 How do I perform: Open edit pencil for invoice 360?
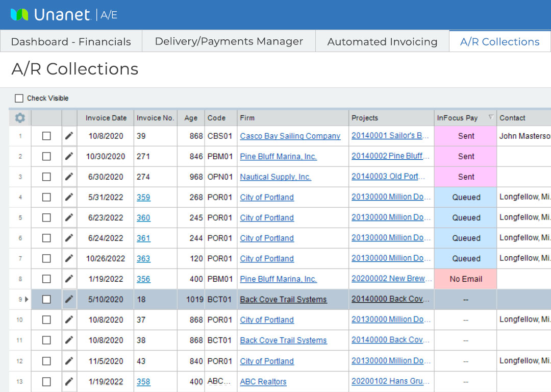coord(69,217)
